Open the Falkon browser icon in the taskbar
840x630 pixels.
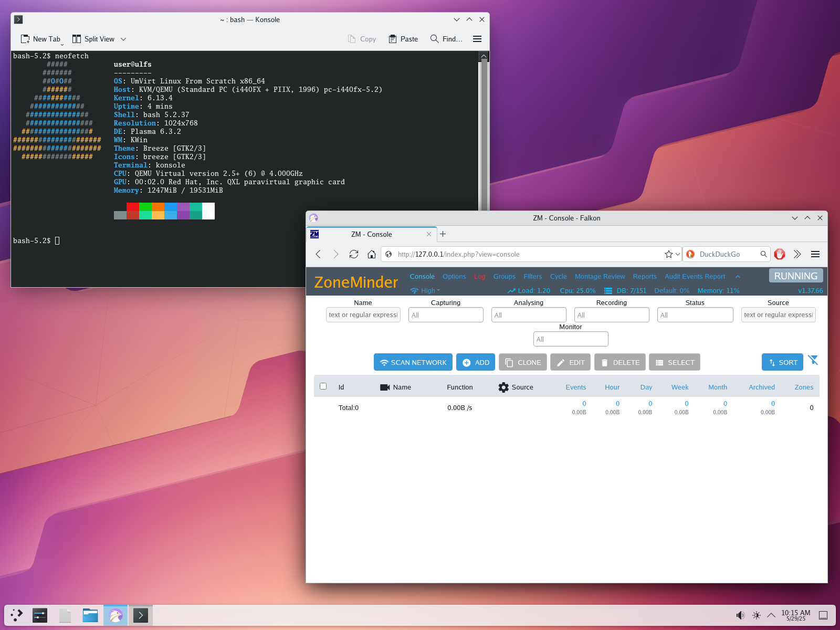pos(115,615)
